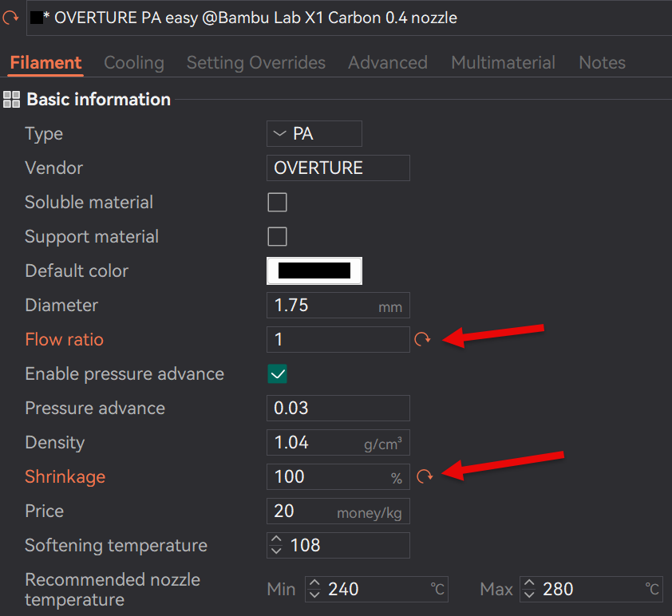The width and height of the screenshot is (672, 616).
Task: Open the filament preset name dropdown
Action: [348, 18]
